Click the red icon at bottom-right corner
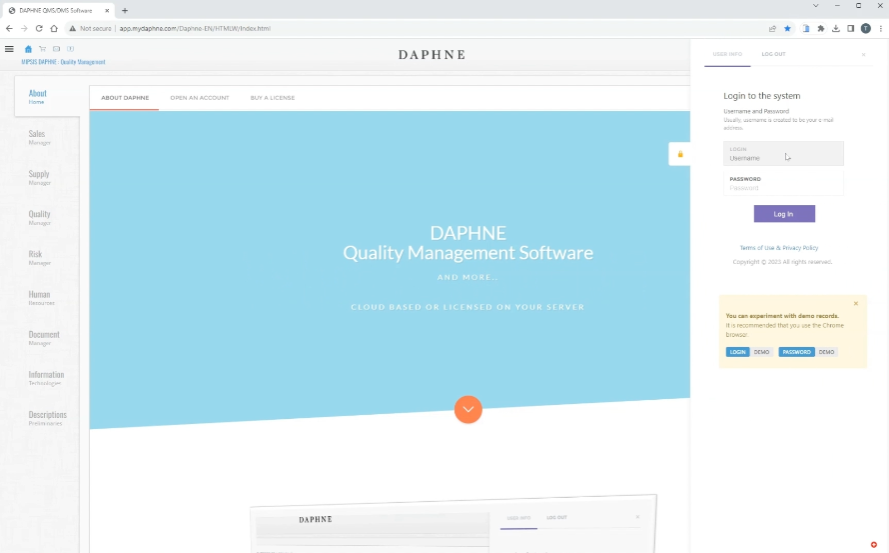The image size is (889, 553). 874,544
